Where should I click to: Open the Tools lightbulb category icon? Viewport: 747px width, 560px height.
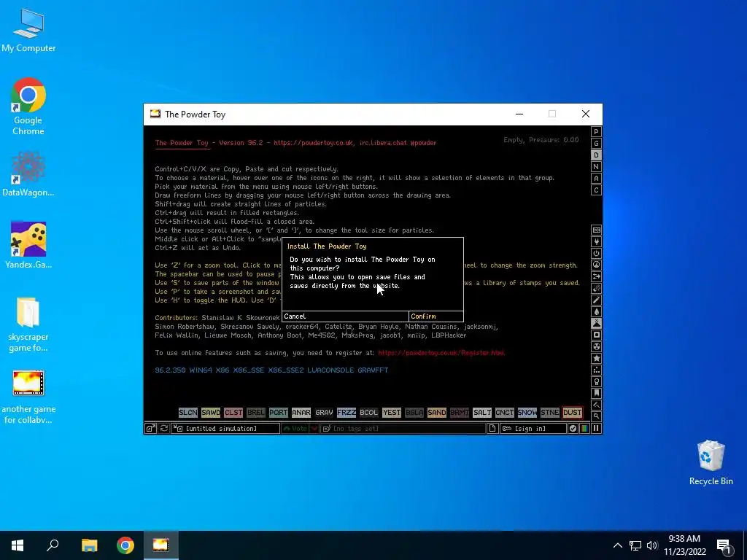point(597,381)
